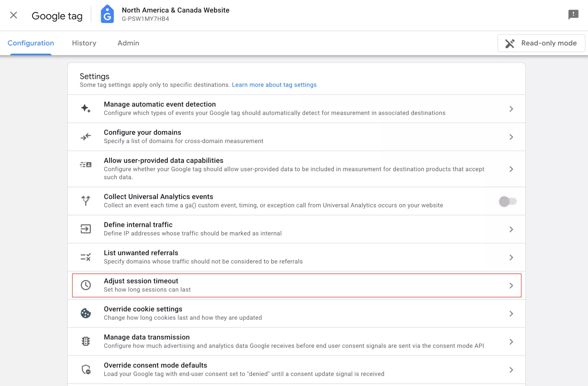
Task: Expand the Adjust session timeout chevron
Action: point(511,285)
